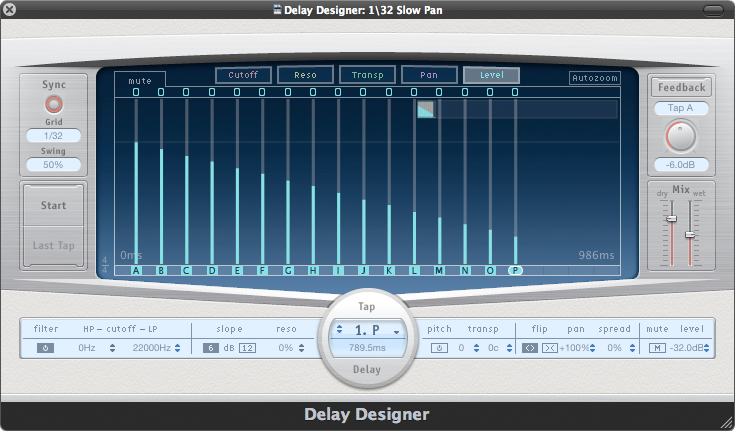Image resolution: width=735 pixels, height=431 pixels.
Task: Click the Feedback button
Action: coord(681,87)
